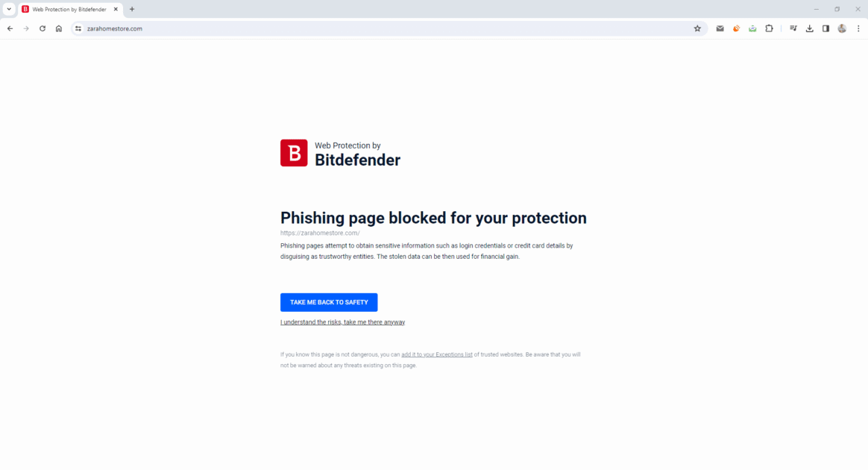
Task: Select the Web Protection by Bitdefender tab
Action: click(x=67, y=9)
